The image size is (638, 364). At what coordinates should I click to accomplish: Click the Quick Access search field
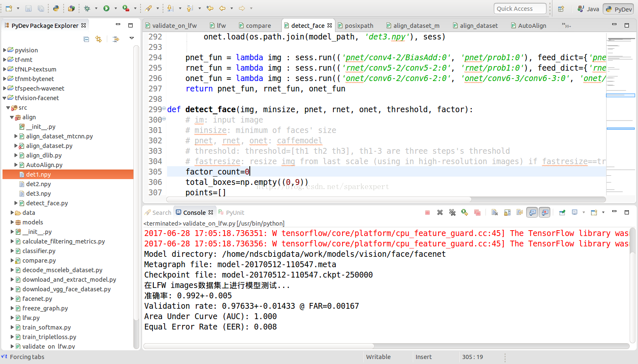pyautogui.click(x=520, y=8)
